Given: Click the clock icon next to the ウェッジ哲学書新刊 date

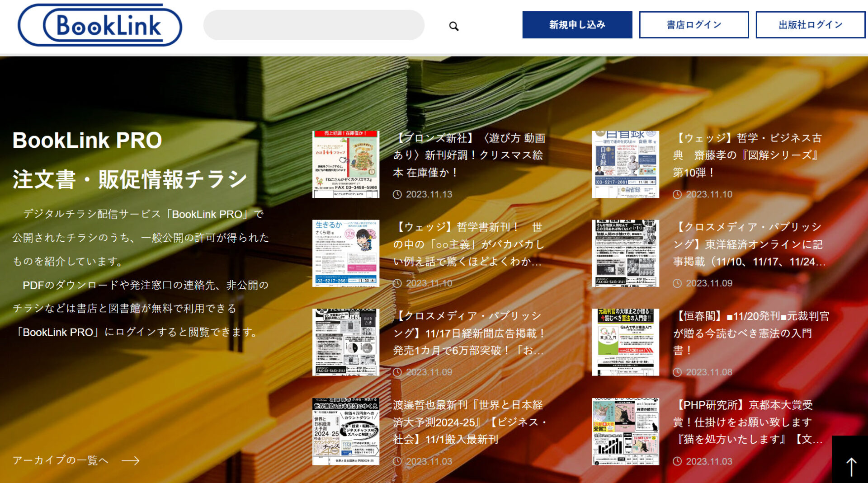Looking at the screenshot, I should [397, 284].
